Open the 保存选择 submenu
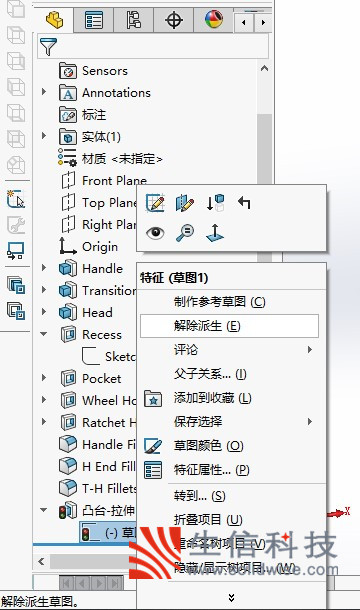360x610 pixels. [231, 422]
